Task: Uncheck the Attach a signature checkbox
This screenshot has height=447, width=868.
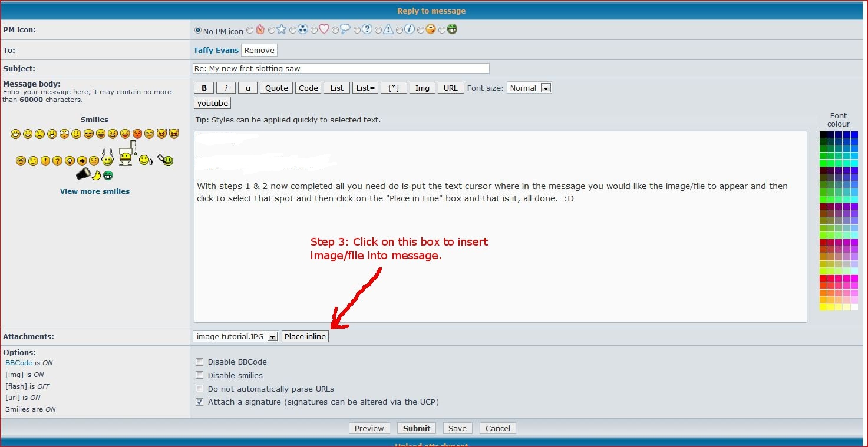Action: pos(200,402)
